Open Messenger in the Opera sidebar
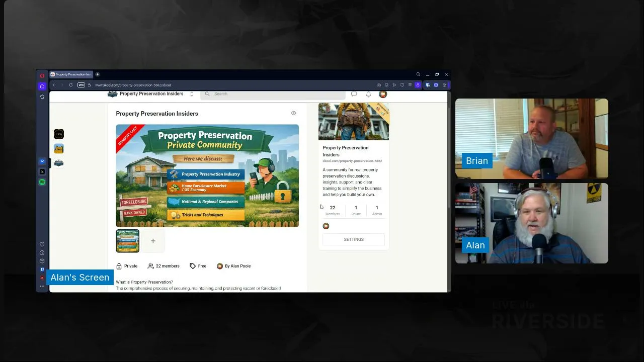644x362 pixels. point(42,161)
